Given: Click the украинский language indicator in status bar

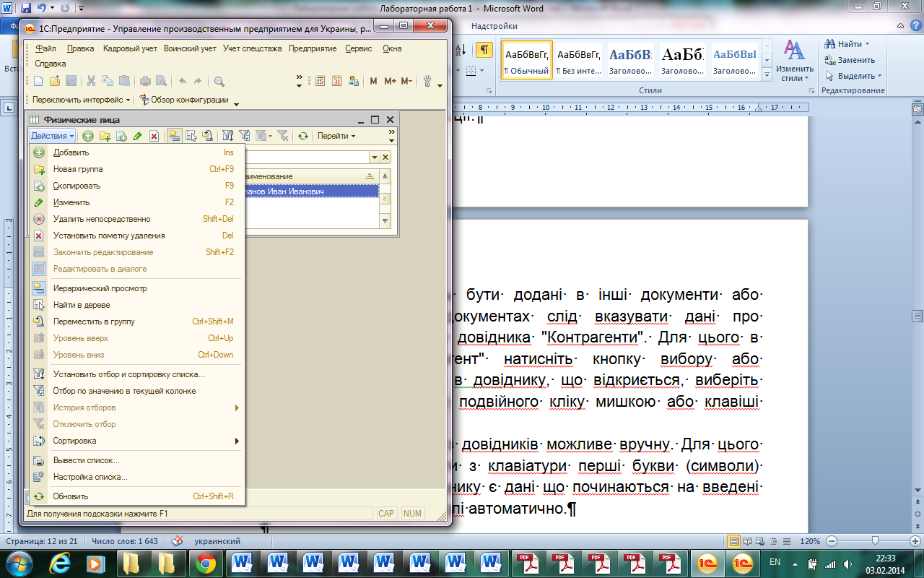Looking at the screenshot, I should click(x=217, y=541).
